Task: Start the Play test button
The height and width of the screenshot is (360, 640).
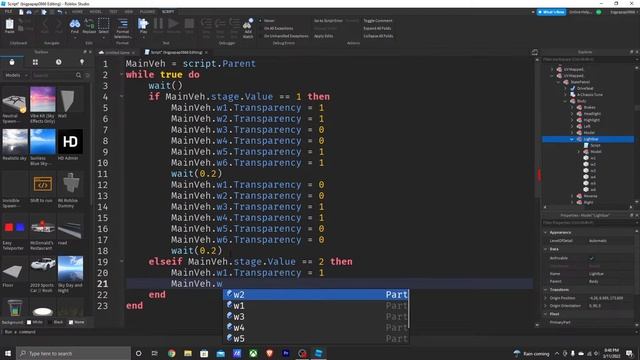Action: 143,24
